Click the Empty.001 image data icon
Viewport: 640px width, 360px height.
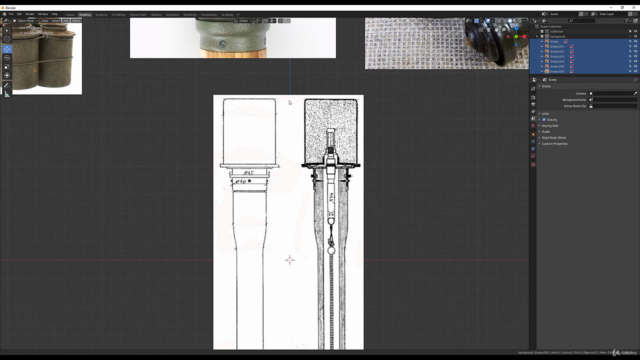coord(571,47)
